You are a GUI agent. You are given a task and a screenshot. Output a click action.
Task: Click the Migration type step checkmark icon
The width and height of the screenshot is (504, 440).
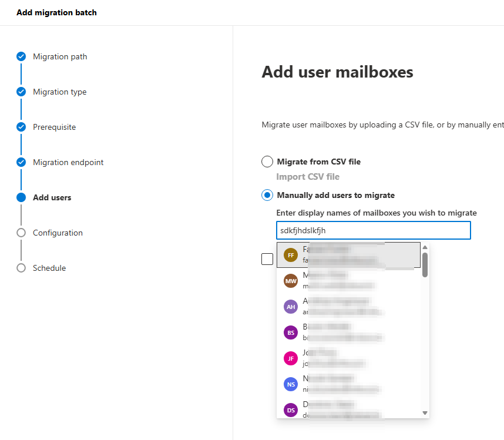click(21, 92)
